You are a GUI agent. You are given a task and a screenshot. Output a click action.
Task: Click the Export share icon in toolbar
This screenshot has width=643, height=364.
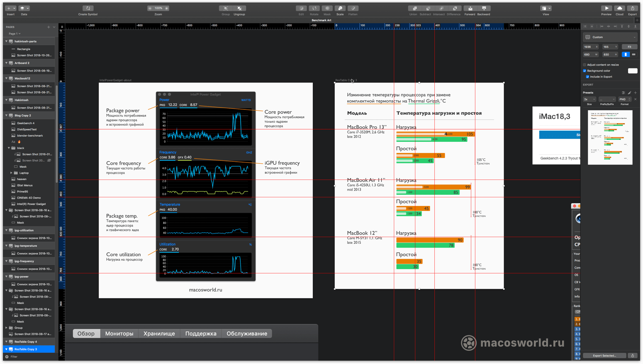click(x=632, y=8)
